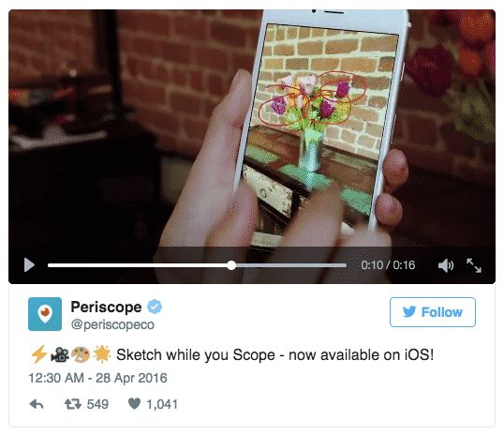Click the lightning bolt emoji in tweet
504x435 pixels.
point(39,354)
